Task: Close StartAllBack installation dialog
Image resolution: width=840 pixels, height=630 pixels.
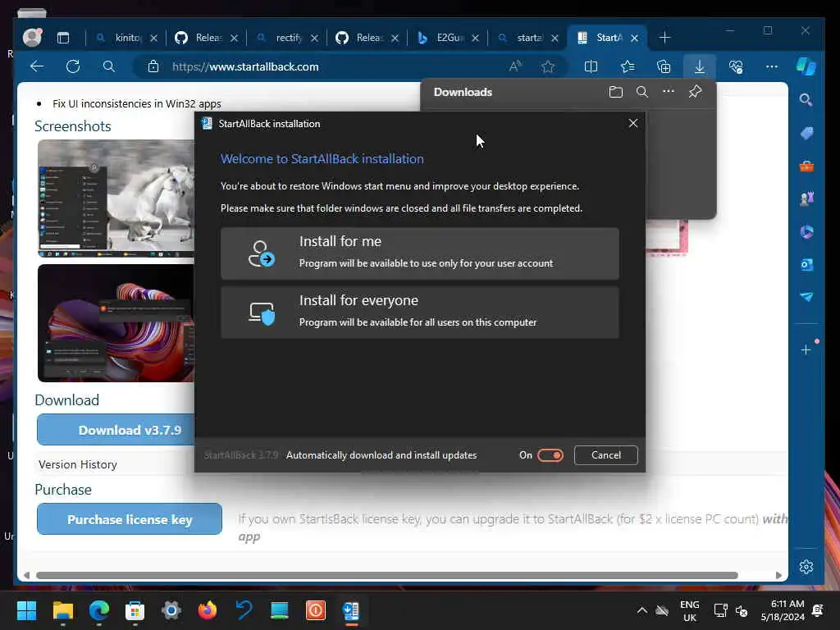Action: [x=632, y=123]
